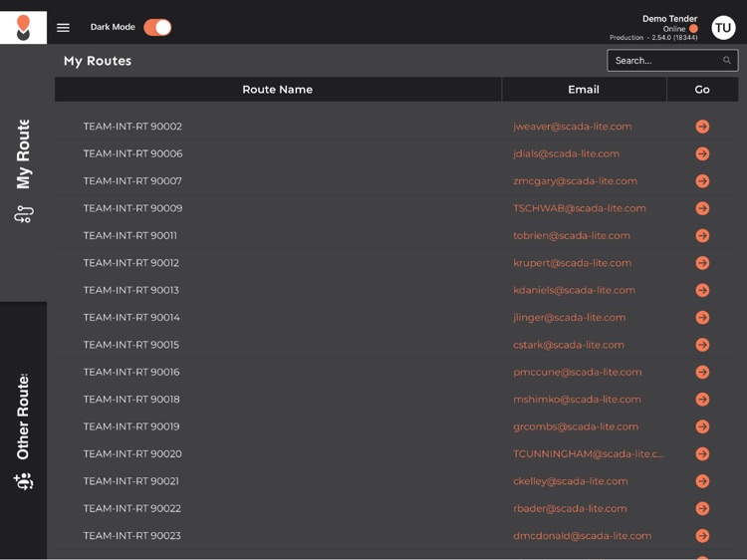Select route name TEAM-INT-RT 90020
Image resolution: width=747 pixels, height=560 pixels.
tap(132, 453)
